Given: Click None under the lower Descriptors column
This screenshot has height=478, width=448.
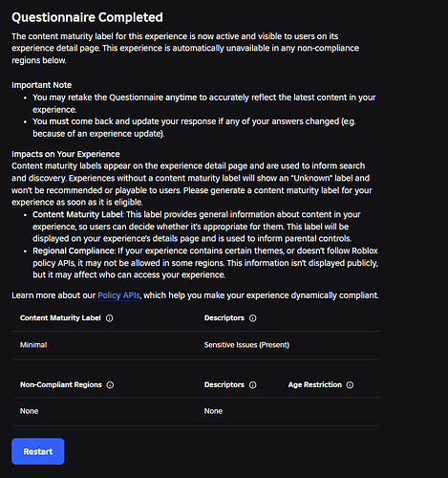Looking at the screenshot, I should coord(213,411).
